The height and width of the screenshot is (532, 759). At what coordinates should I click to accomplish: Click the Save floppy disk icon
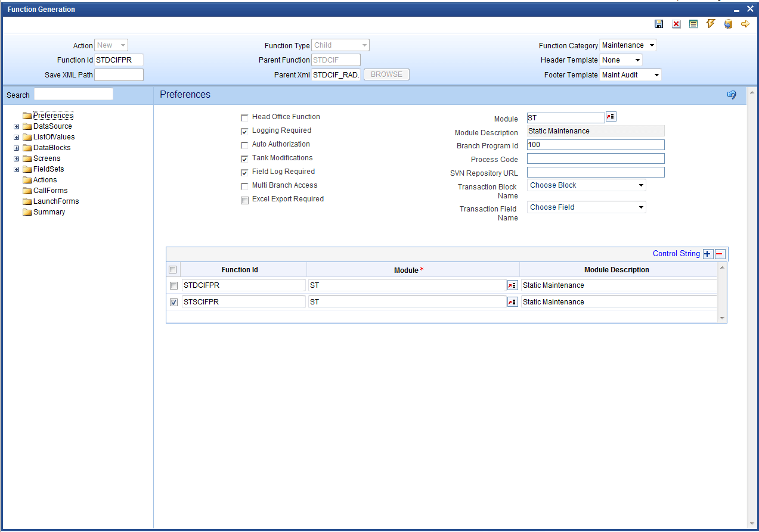pos(659,24)
